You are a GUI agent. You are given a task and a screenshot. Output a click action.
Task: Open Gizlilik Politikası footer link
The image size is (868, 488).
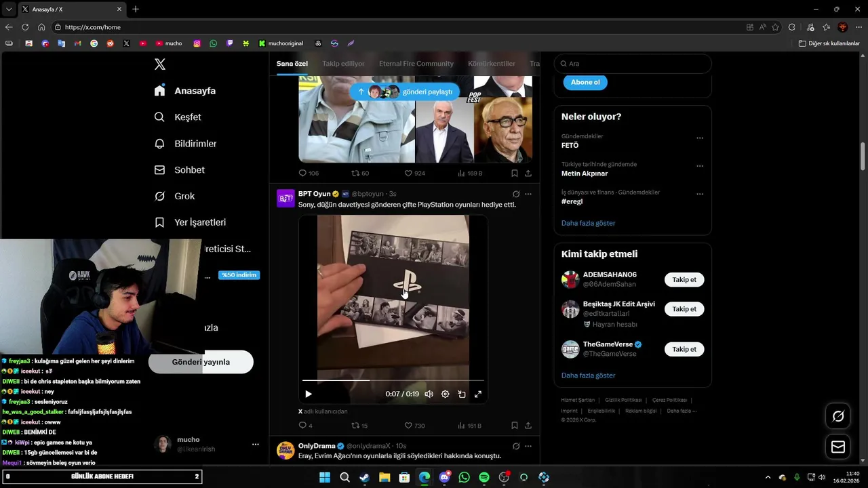[624, 400]
